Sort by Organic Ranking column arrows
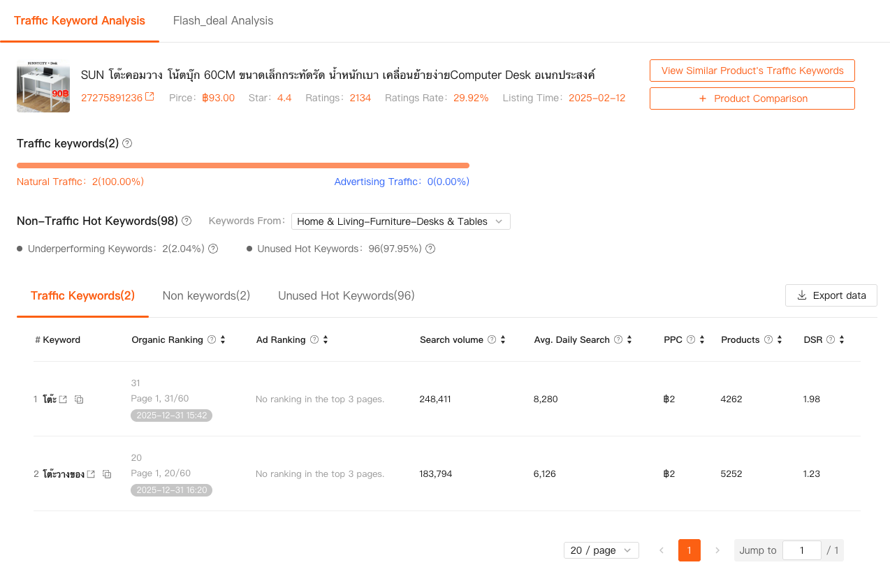 (223, 340)
